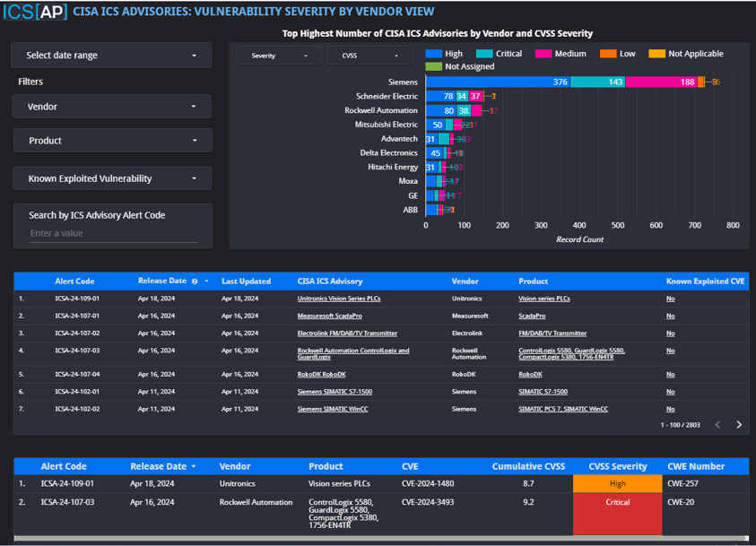Click the CWE-257 cell
This screenshot has height=546, width=756.
coord(682,483)
